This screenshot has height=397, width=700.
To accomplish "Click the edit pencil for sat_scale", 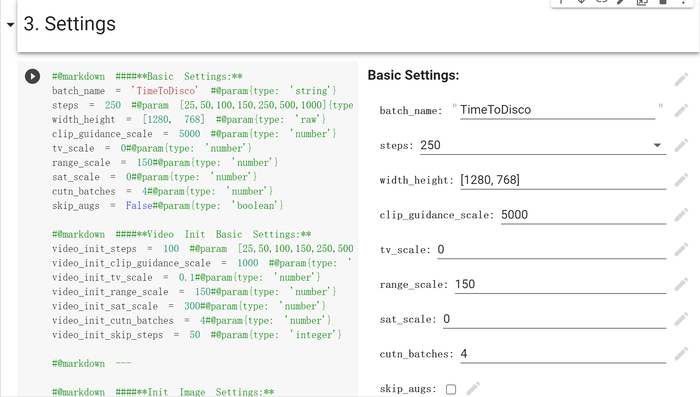I will click(x=681, y=319).
